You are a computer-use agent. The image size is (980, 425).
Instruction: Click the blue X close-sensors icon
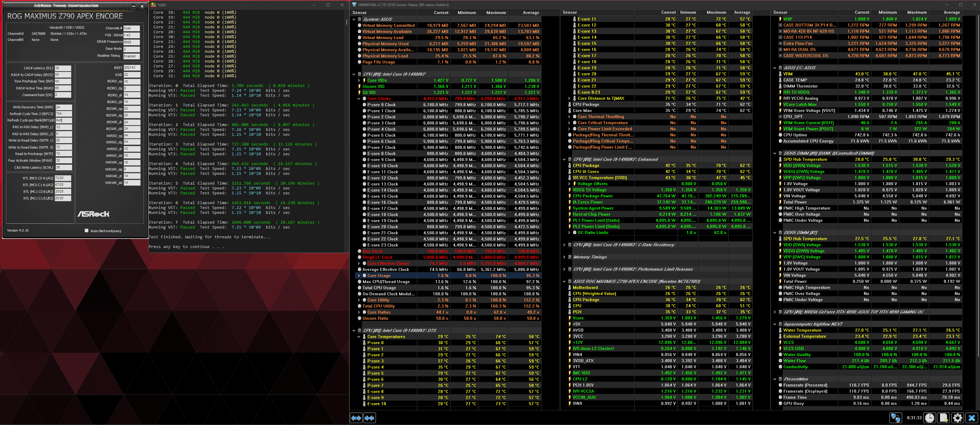click(972, 418)
